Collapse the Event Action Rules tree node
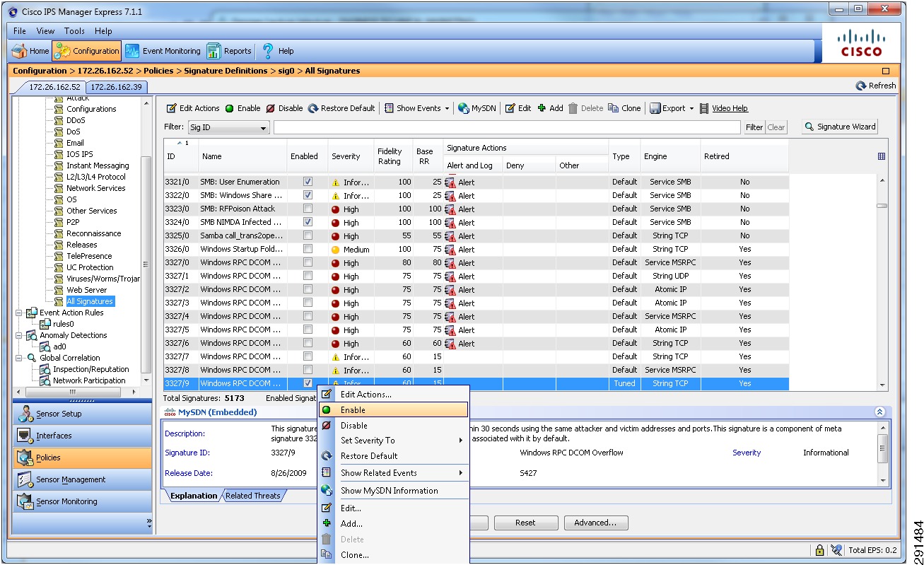This screenshot has width=924, height=565. [19, 313]
